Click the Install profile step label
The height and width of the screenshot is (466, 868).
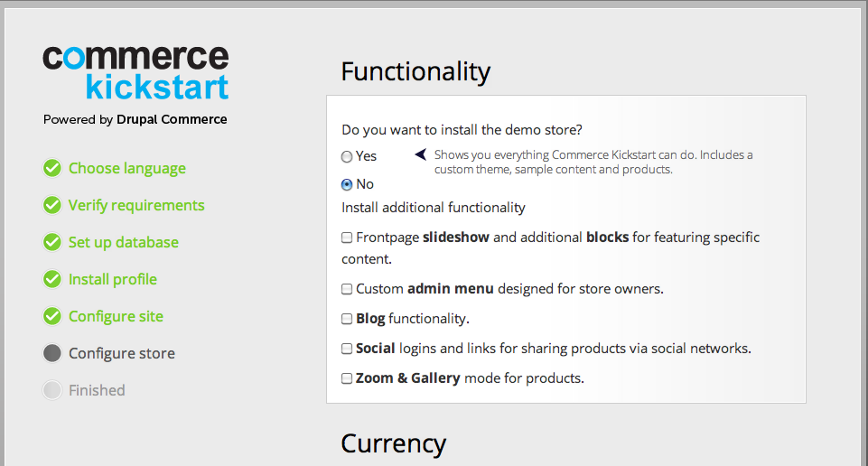113,279
